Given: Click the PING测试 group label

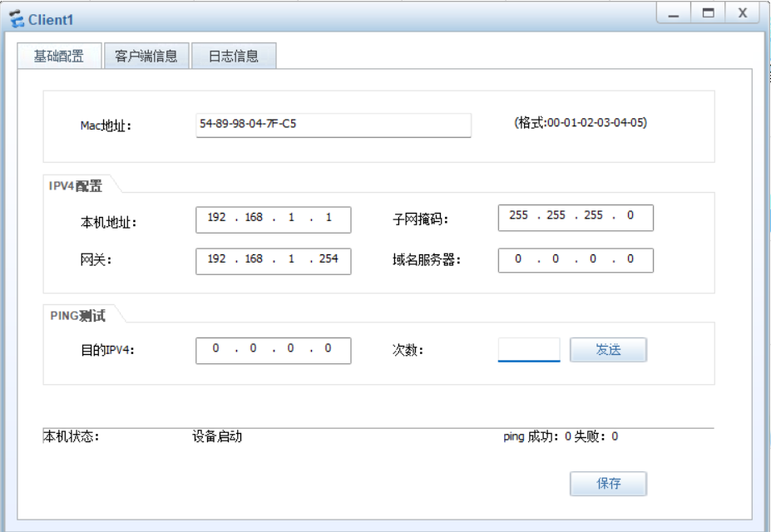Looking at the screenshot, I should (77, 316).
